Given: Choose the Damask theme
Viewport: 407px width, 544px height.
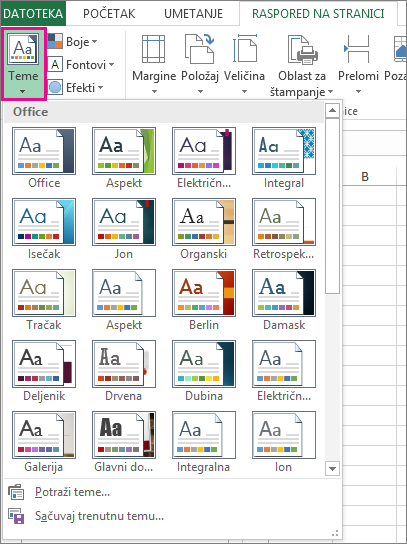Looking at the screenshot, I should pyautogui.click(x=284, y=299).
